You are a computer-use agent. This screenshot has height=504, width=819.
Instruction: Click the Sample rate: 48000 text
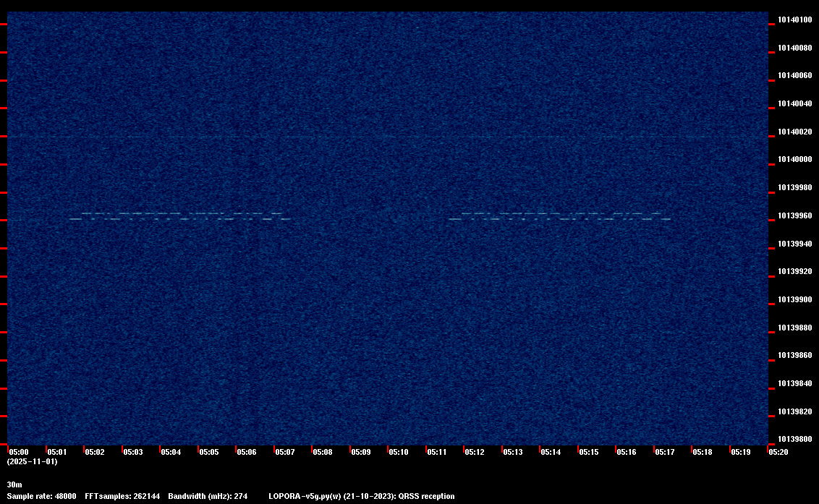click(x=42, y=496)
